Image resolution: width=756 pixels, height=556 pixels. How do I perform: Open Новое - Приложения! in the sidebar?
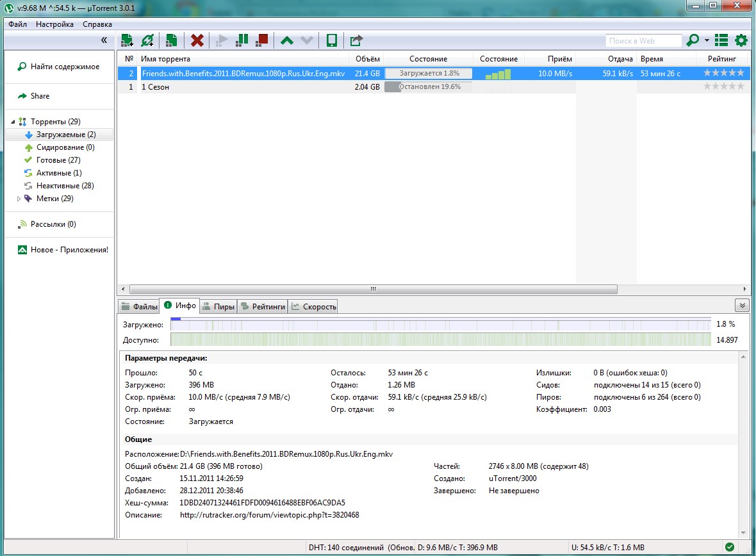coord(63,250)
